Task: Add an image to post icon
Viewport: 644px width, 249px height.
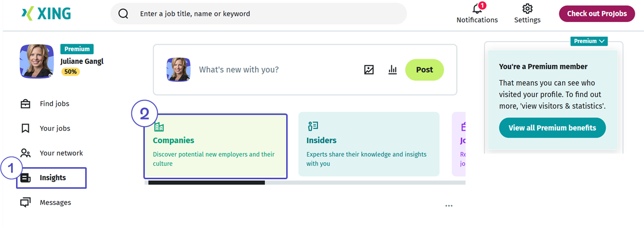Action: tap(369, 70)
